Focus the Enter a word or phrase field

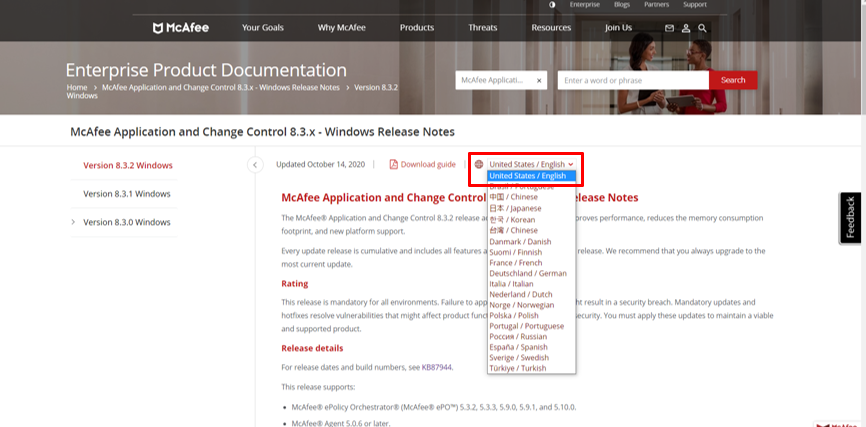click(x=633, y=80)
